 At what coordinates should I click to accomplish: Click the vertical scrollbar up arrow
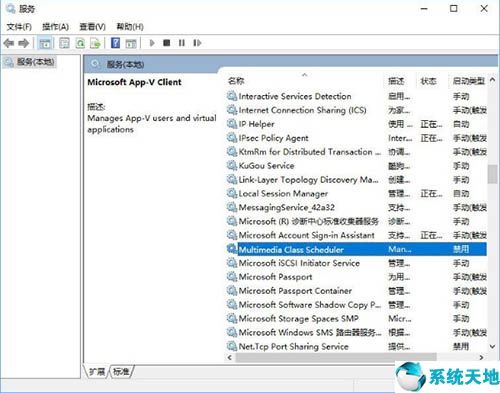click(x=492, y=80)
